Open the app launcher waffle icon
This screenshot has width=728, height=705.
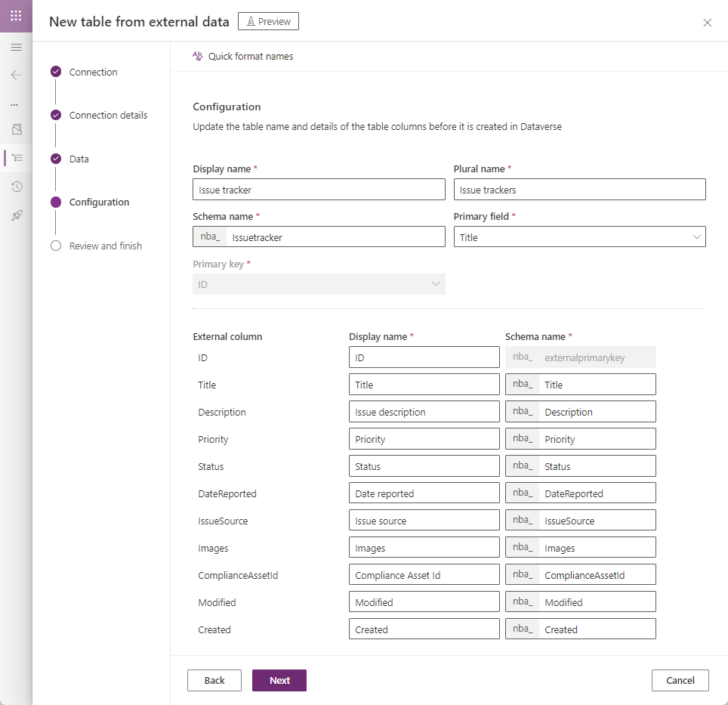tap(16, 16)
